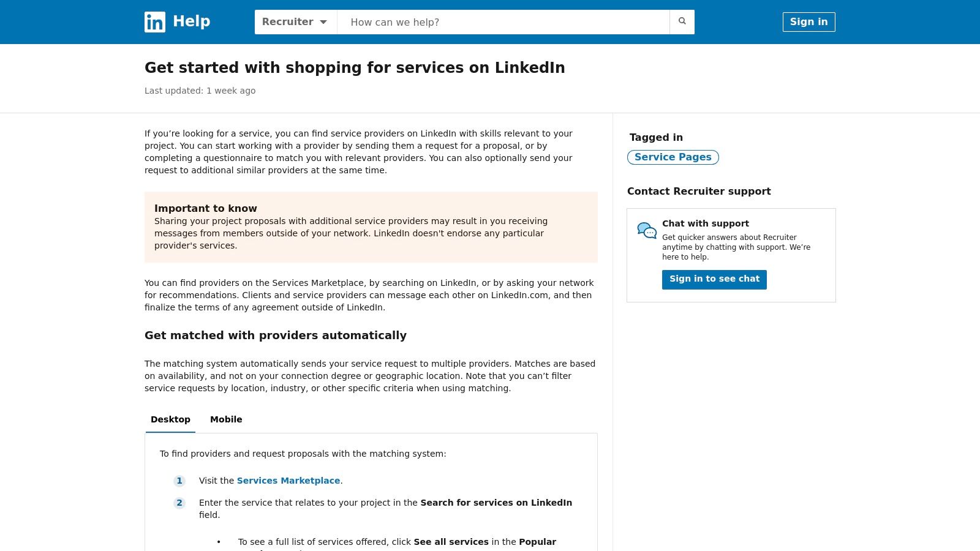Click the chevron arrow next to Recruiter
The height and width of the screenshot is (551, 980).
point(323,22)
